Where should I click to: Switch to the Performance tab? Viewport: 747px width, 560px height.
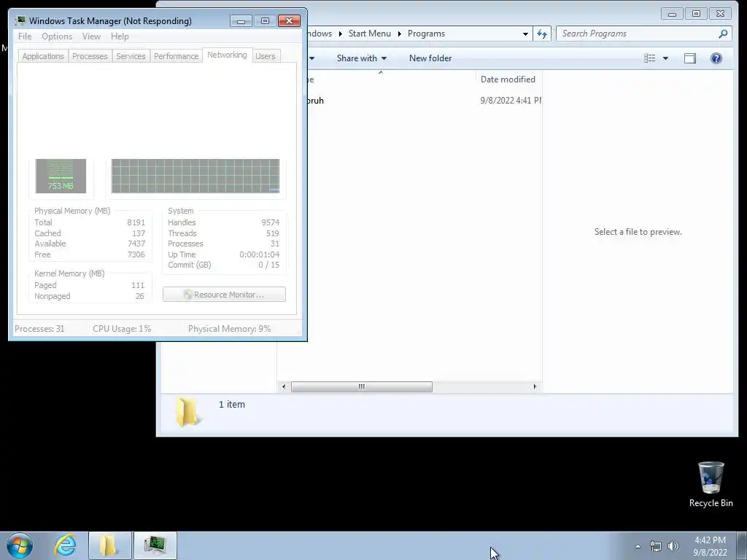pyautogui.click(x=176, y=56)
